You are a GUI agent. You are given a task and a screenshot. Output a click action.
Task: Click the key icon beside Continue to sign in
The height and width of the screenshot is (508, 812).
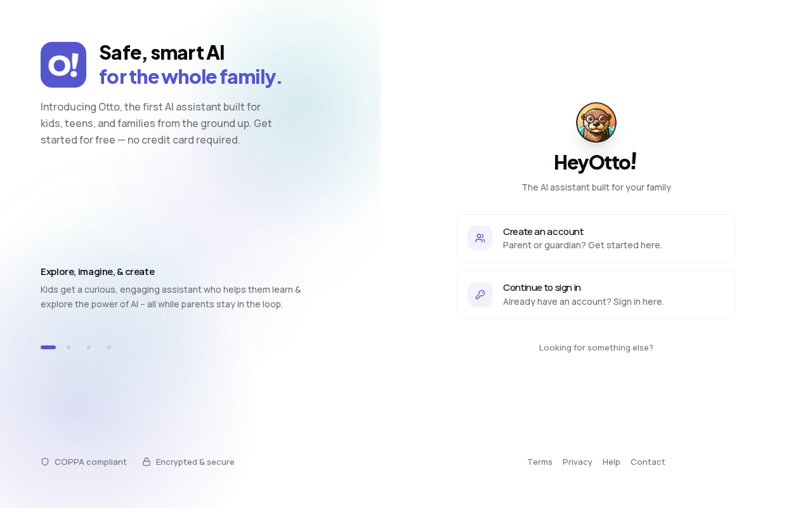pyautogui.click(x=480, y=295)
